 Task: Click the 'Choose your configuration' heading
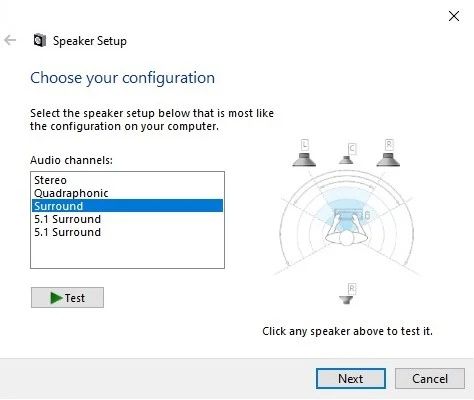pyautogui.click(x=122, y=78)
